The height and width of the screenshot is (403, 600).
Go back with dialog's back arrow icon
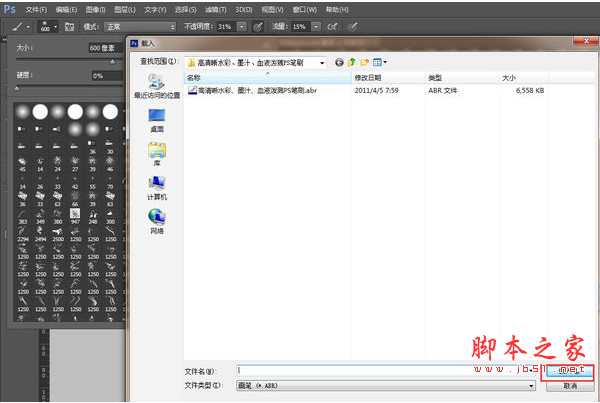tap(339, 62)
